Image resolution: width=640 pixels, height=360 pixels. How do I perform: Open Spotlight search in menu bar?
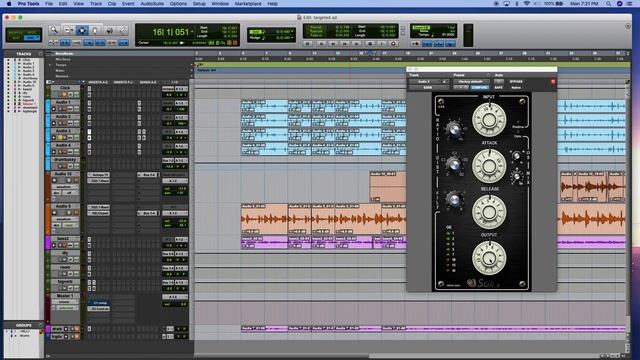click(x=608, y=4)
